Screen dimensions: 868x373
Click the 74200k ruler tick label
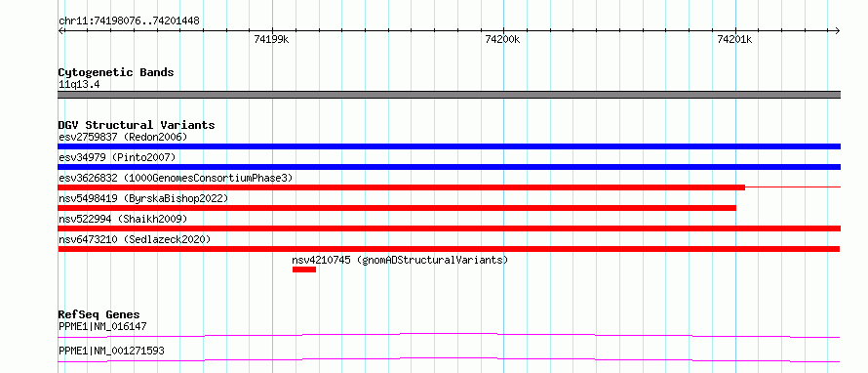coord(502,39)
